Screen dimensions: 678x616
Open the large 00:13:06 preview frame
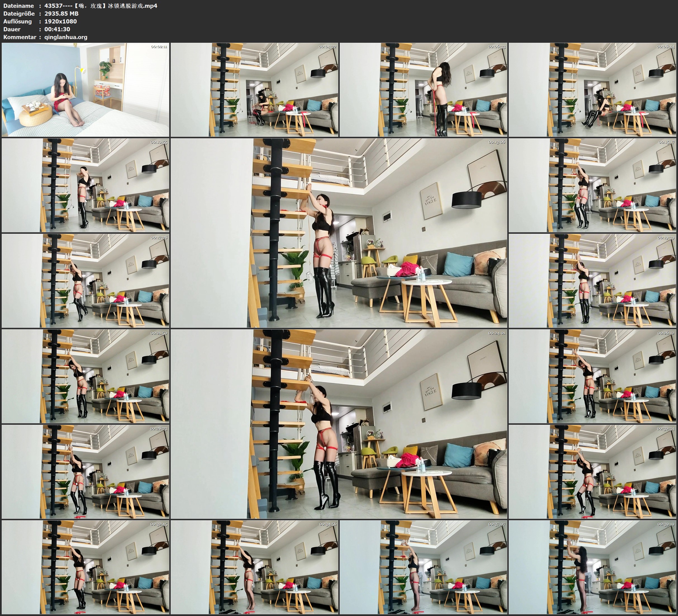339,233
